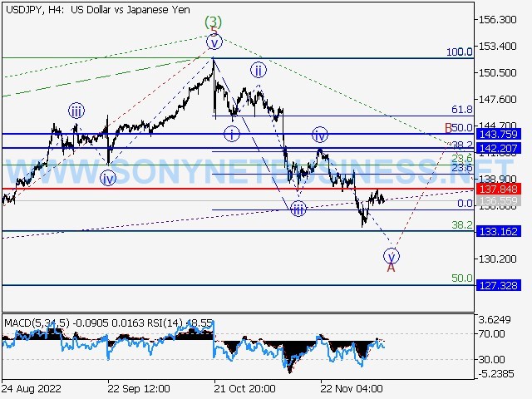
Task: Click the 3.6249 indicator scale value
Action: (495, 319)
